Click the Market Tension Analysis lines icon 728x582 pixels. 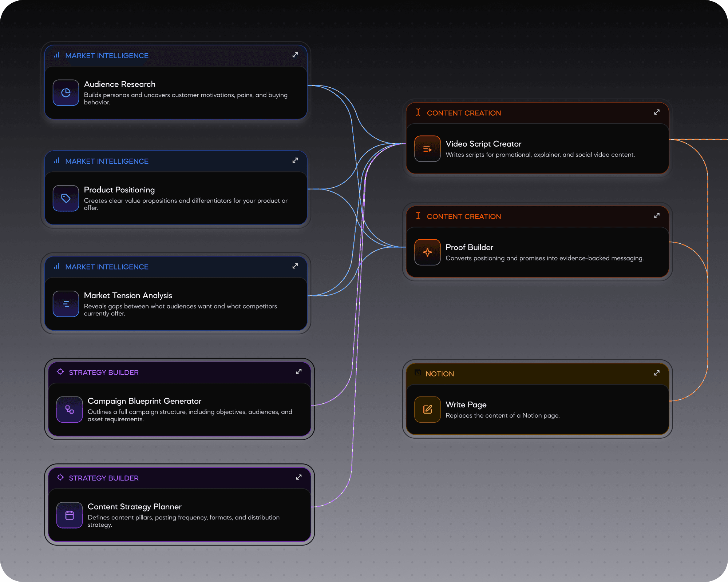click(x=66, y=304)
